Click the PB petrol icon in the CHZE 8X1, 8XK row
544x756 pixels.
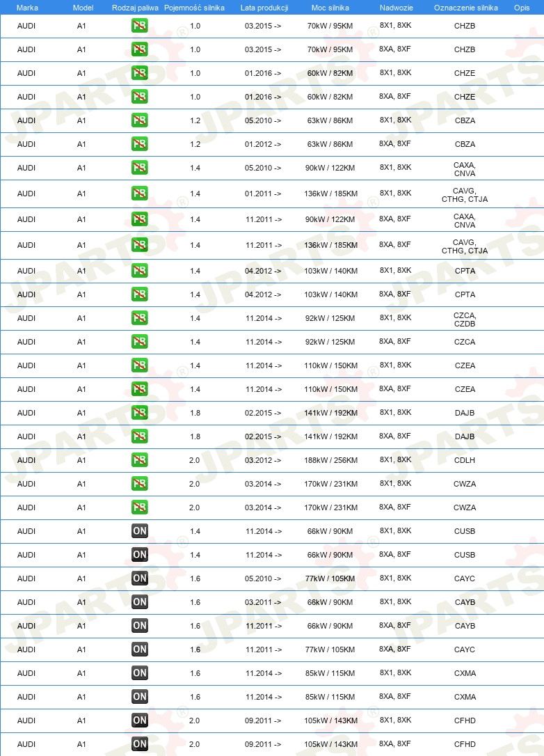pos(140,73)
